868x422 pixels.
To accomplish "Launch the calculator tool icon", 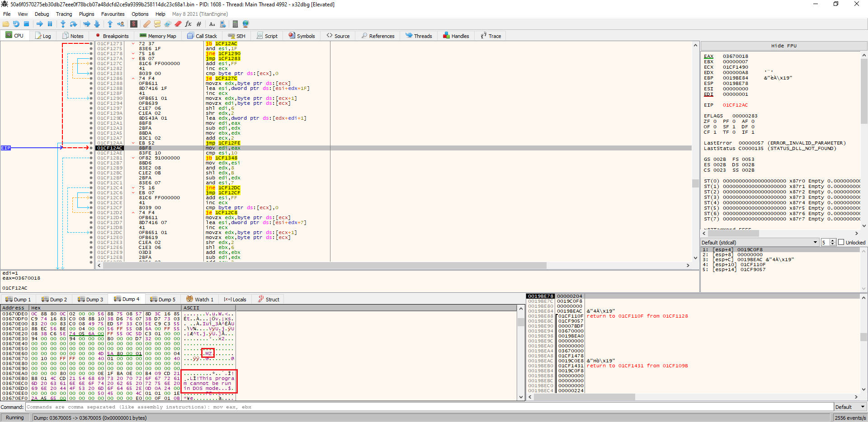I will pyautogui.click(x=235, y=24).
